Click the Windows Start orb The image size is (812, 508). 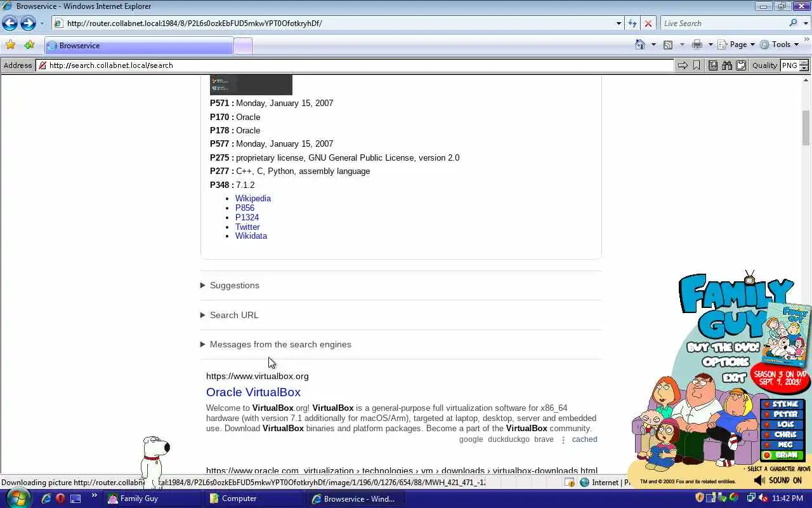18,498
